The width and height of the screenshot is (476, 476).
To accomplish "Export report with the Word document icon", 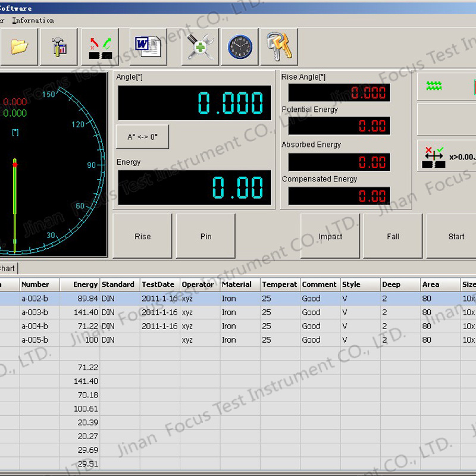I will (148, 47).
